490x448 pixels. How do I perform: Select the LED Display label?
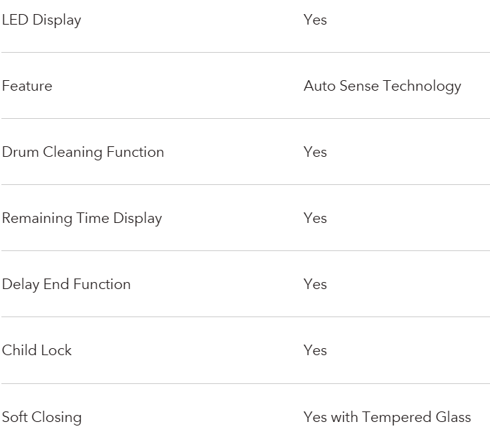pos(41,20)
